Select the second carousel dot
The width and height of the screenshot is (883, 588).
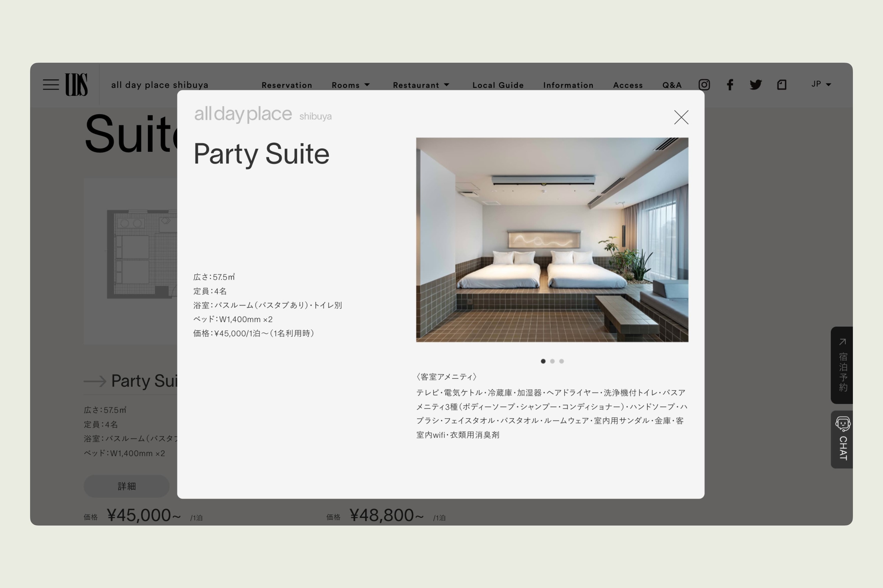point(552,361)
